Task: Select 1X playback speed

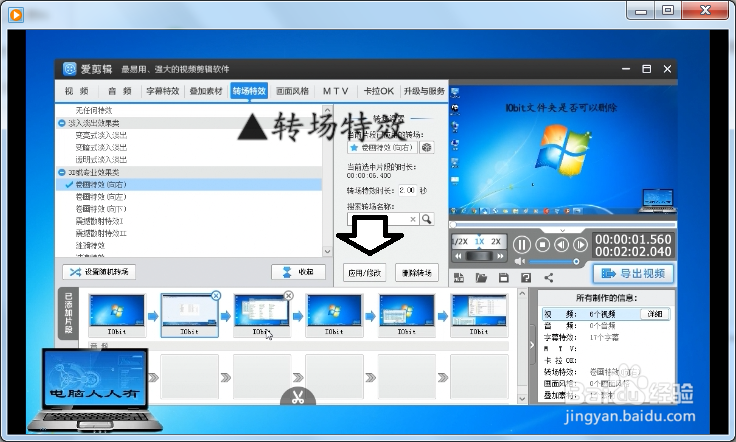Action: tap(479, 242)
